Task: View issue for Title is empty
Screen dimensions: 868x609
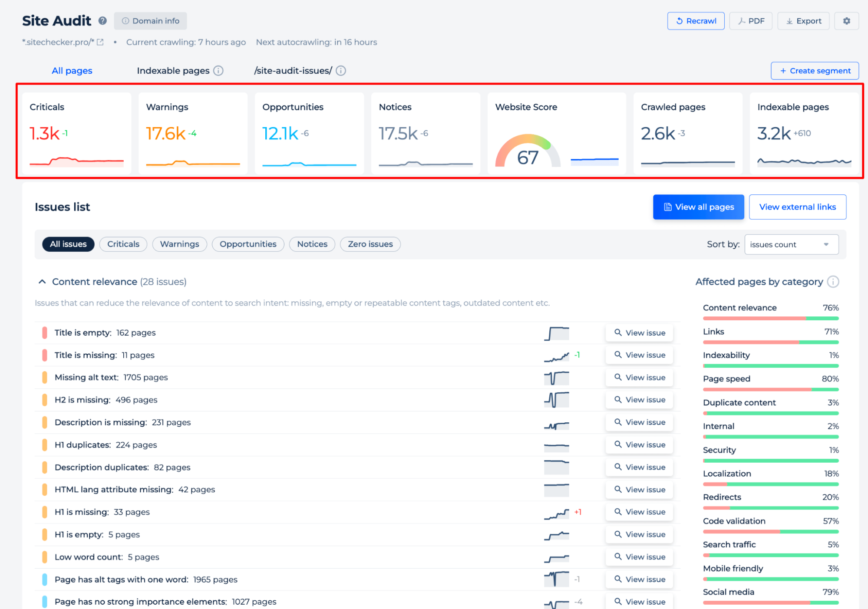Action: [639, 333]
